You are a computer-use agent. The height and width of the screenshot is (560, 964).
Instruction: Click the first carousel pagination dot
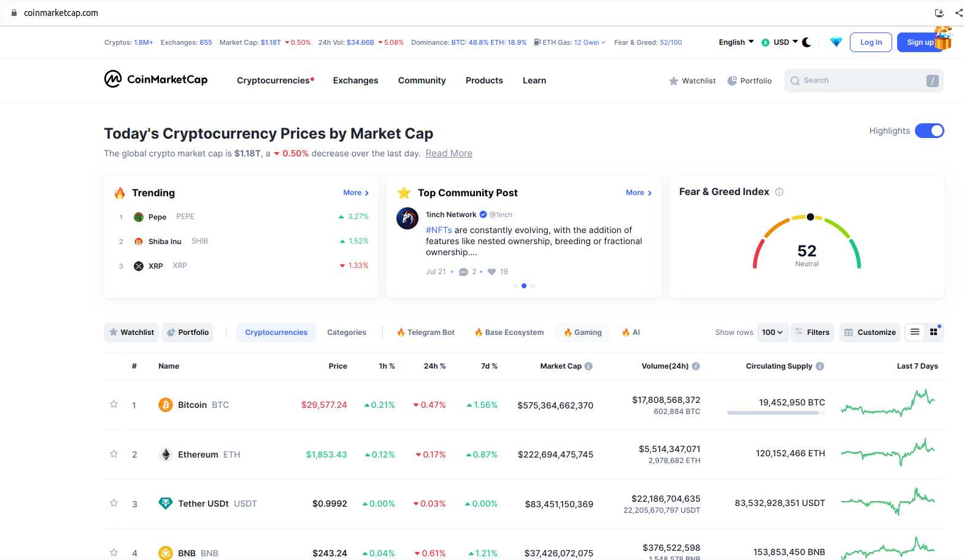515,286
